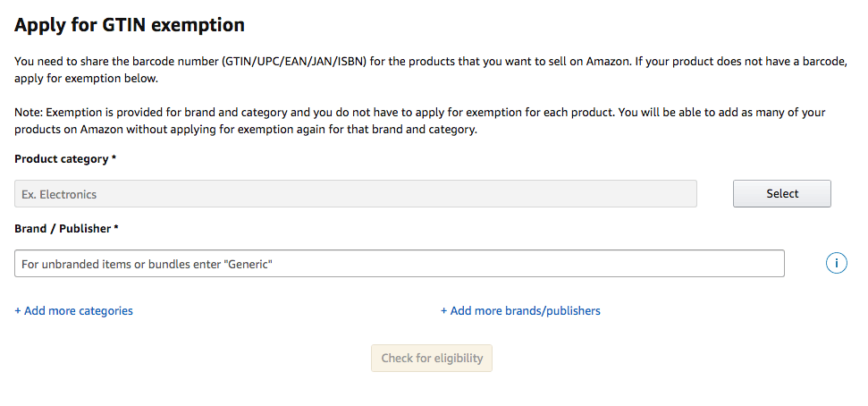Click the Add more categories link
Image resolution: width=868 pixels, height=406 pixels.
(73, 310)
